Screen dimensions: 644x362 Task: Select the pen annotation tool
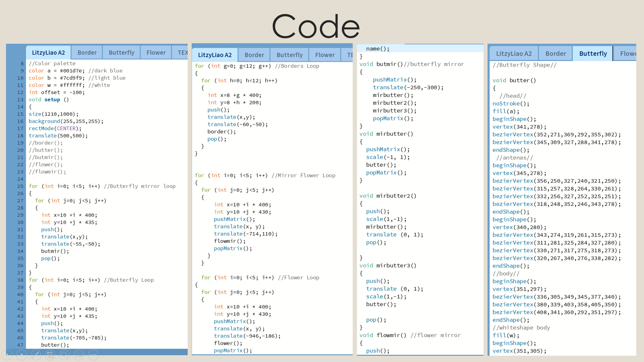pos(36,355)
